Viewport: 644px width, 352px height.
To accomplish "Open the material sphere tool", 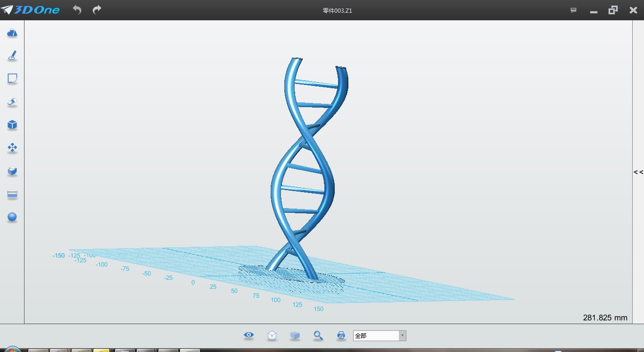I will 12,217.
